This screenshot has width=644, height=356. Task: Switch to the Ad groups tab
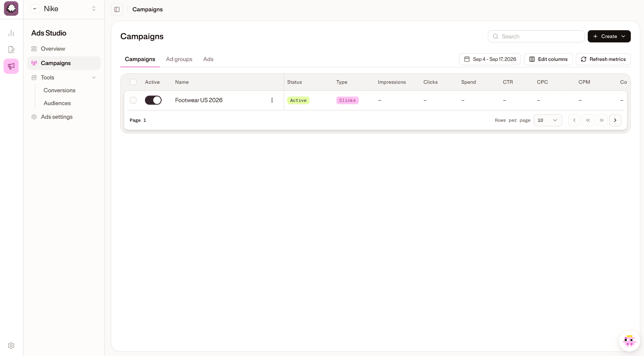(x=179, y=59)
